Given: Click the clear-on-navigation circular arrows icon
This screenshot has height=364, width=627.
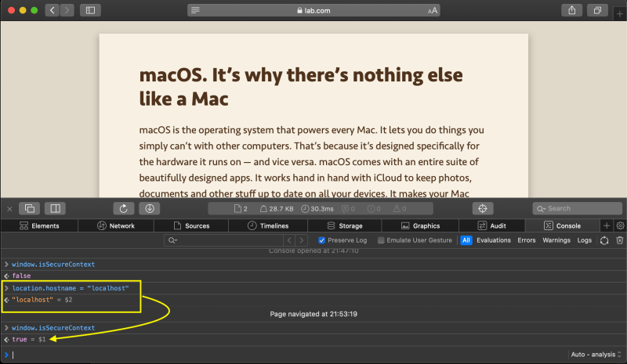Looking at the screenshot, I should point(604,240).
